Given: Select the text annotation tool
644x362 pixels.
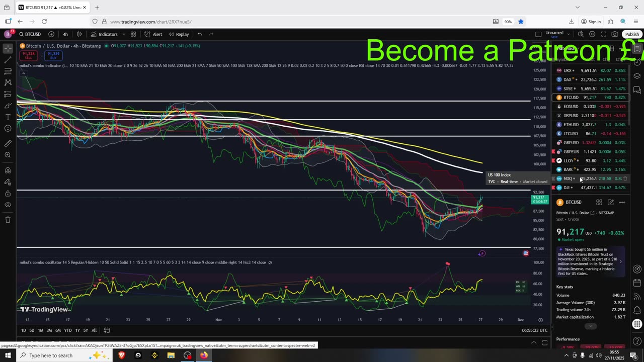Looking at the screenshot, I should 8,117.
